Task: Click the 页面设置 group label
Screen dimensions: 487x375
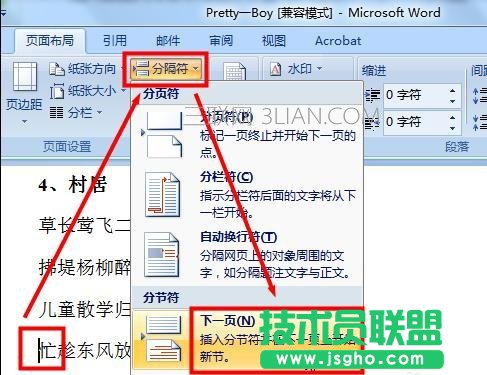Action: pyautogui.click(x=67, y=147)
